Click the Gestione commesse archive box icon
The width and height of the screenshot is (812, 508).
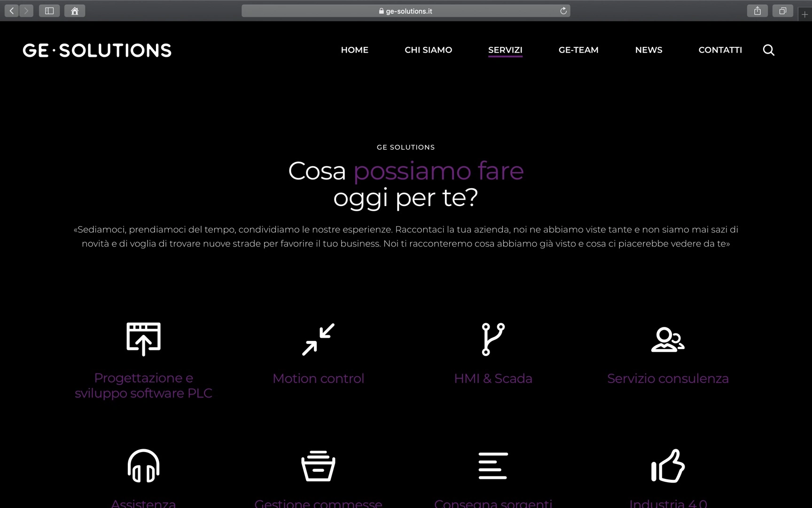[318, 466]
